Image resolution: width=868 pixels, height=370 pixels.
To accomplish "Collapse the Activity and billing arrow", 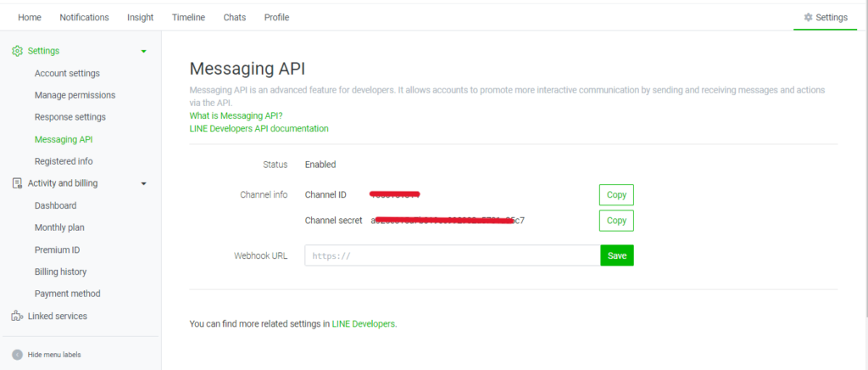I will [x=144, y=183].
